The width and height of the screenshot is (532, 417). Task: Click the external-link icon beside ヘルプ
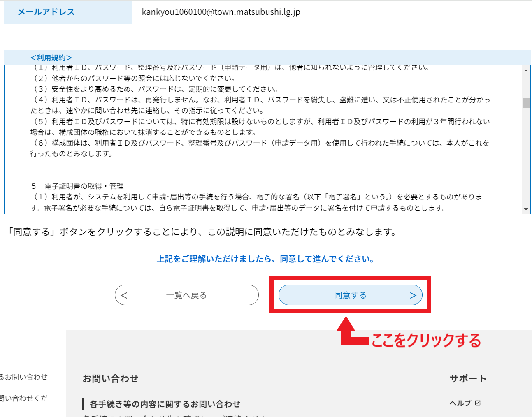(478, 403)
